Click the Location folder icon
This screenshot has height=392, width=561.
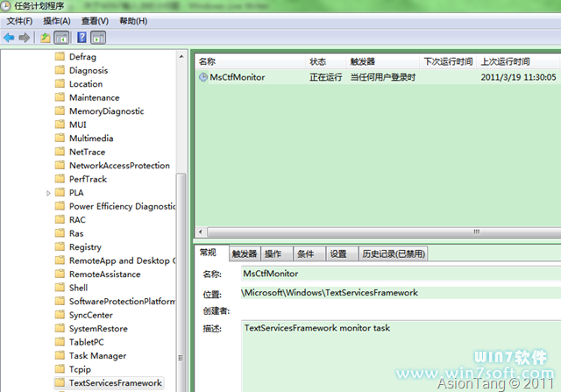pos(60,84)
